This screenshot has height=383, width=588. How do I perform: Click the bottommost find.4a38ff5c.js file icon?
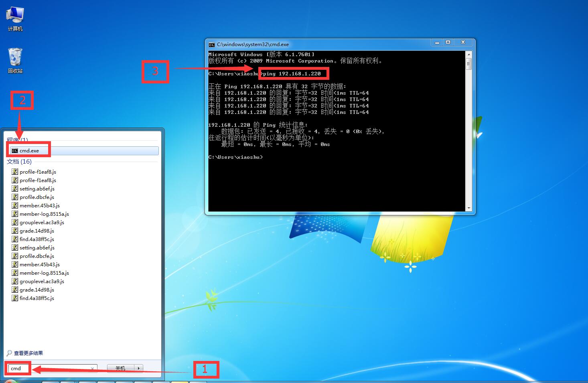[x=15, y=298]
